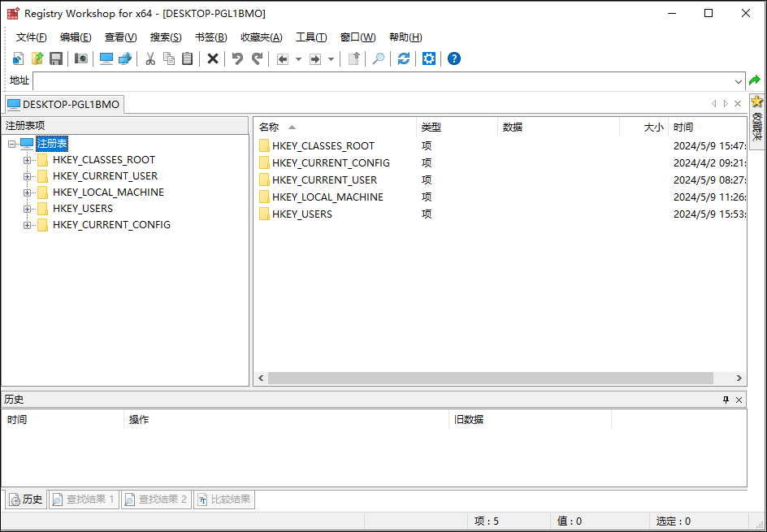Open Help with the question mark icon
The image size is (767, 532).
[453, 58]
